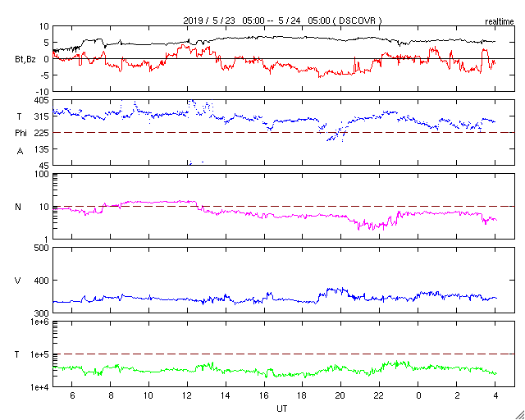Viewport: 525px width, 420px height.
Task: Click the "Phi" axis label
Action: pyautogui.click(x=21, y=133)
